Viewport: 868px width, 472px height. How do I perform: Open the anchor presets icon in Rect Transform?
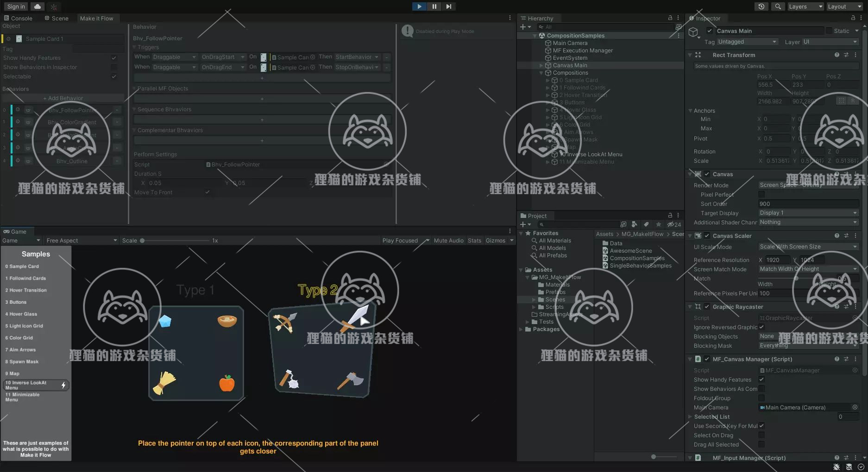842,100
